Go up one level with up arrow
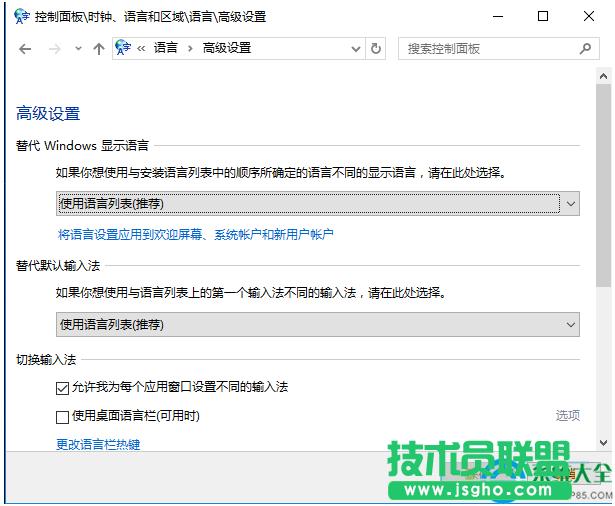615x506 pixels. 99,49
